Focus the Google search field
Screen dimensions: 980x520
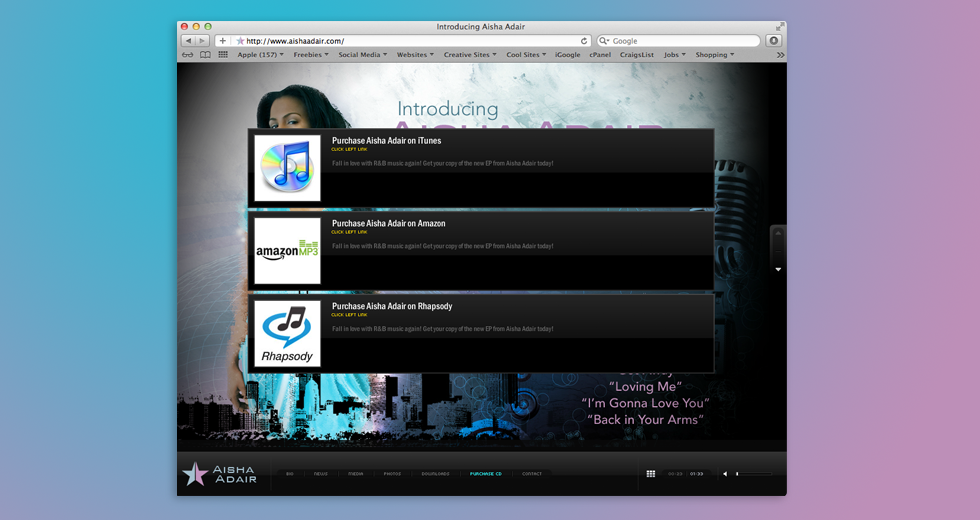click(x=678, y=41)
